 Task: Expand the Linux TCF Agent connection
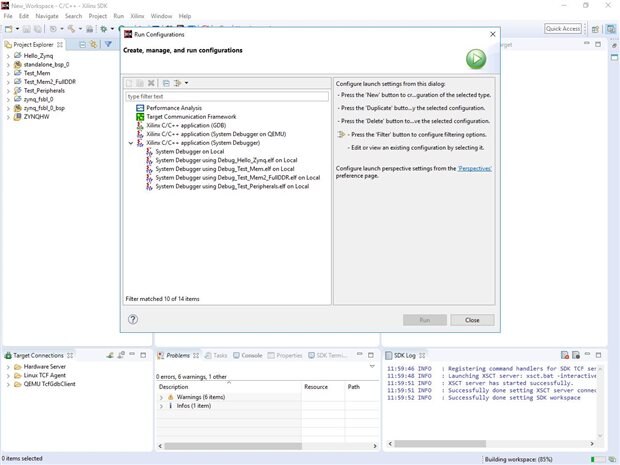click(8, 376)
